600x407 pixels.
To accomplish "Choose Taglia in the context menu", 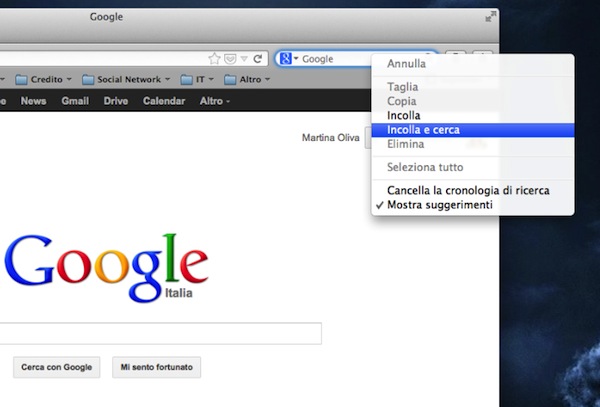I will (x=473, y=87).
